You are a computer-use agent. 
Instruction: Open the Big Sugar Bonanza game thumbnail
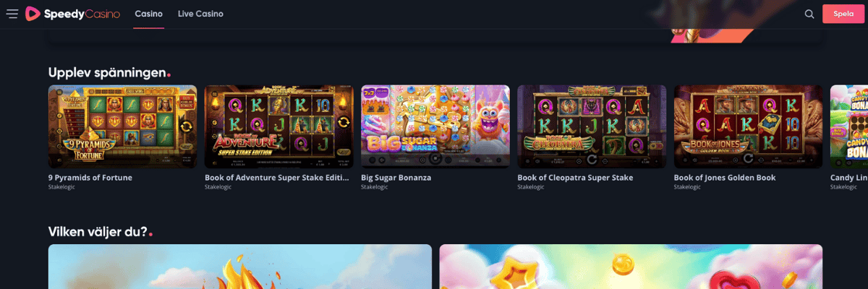435,126
